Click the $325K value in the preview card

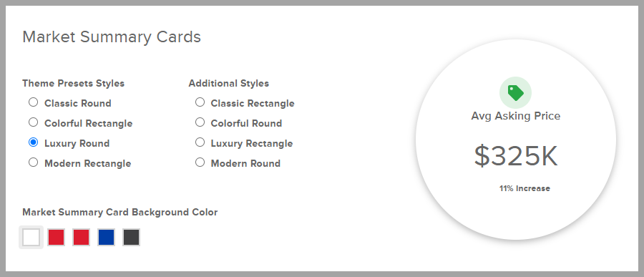pyautogui.click(x=516, y=156)
